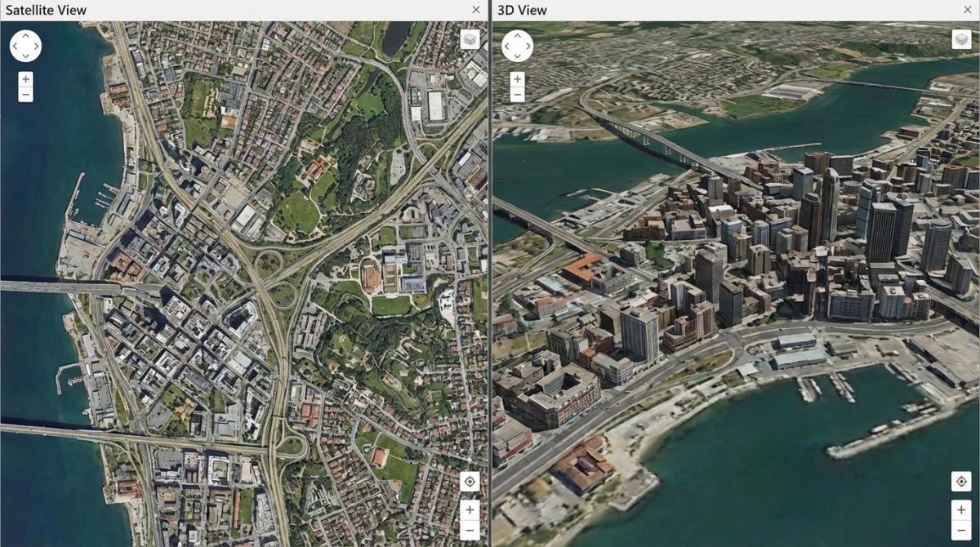Open the layers icon in 3D View

[x=961, y=40]
